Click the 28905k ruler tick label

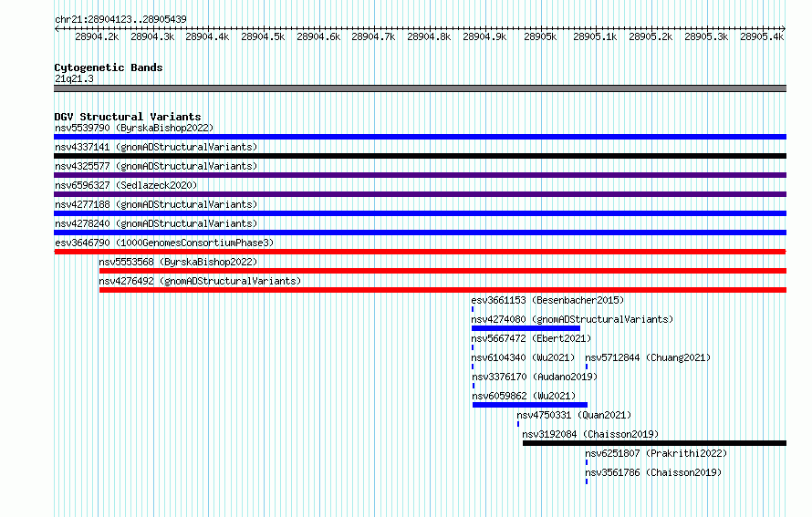(x=540, y=36)
